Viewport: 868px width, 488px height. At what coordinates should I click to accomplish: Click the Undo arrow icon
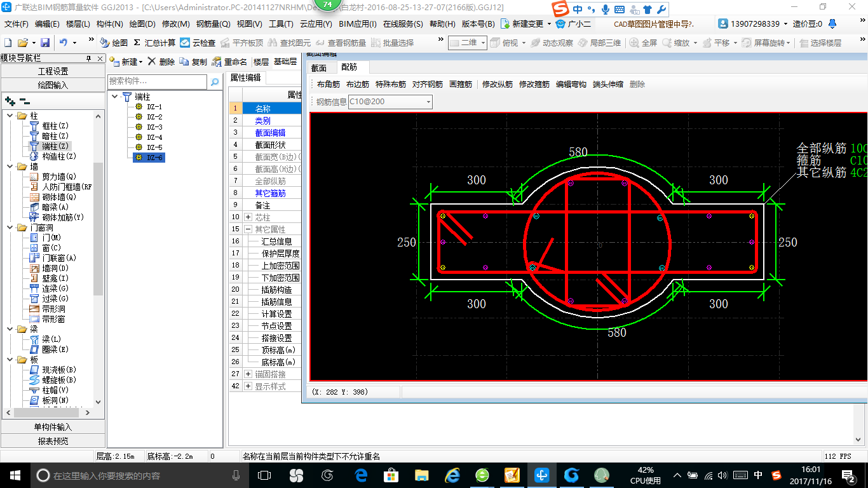(64, 43)
